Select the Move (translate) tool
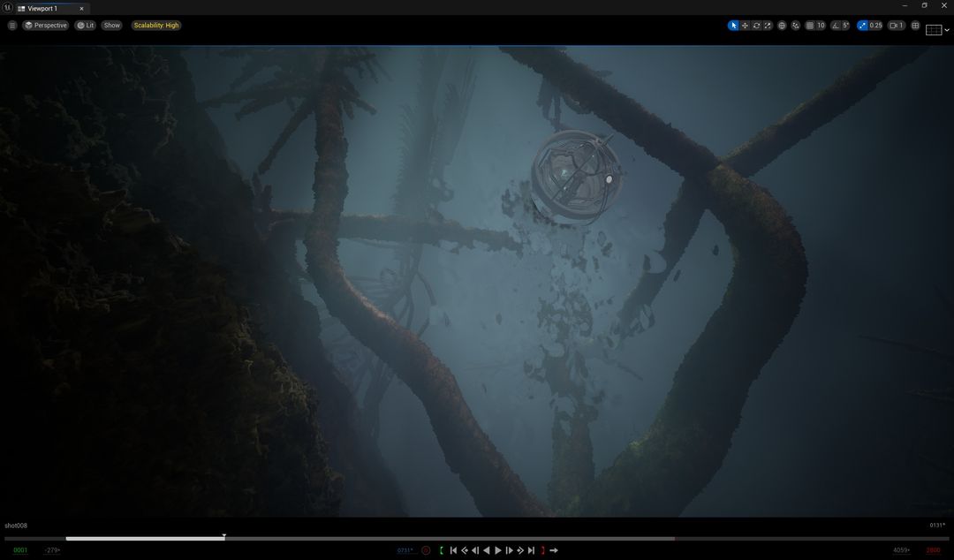The image size is (954, 560). [x=745, y=26]
